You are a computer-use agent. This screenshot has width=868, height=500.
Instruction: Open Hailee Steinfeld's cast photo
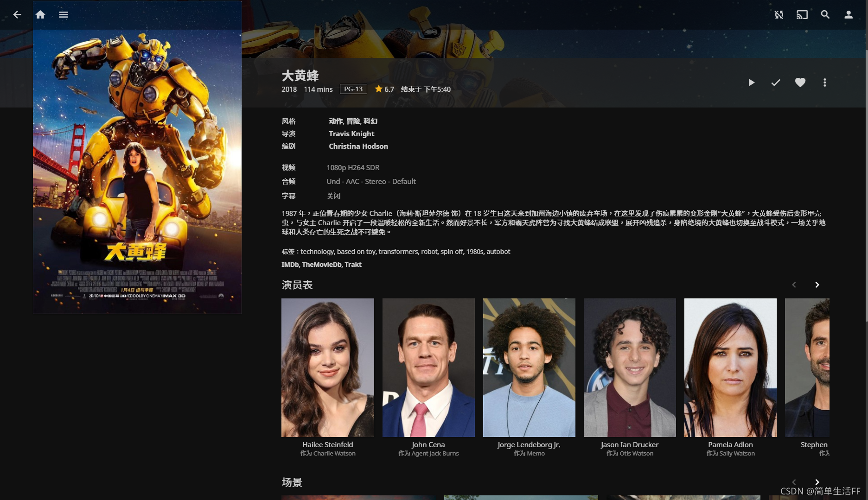[328, 367]
